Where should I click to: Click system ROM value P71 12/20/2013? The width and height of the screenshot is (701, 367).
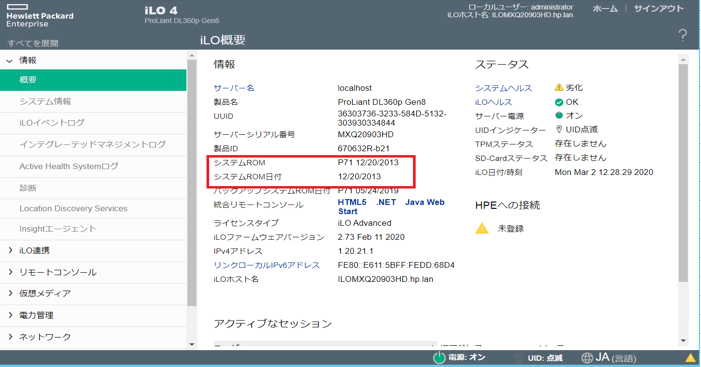[368, 162]
